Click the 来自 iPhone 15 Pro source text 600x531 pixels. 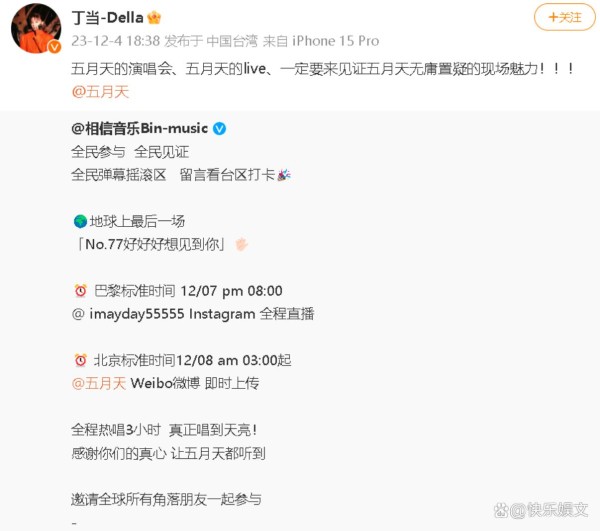(x=321, y=41)
